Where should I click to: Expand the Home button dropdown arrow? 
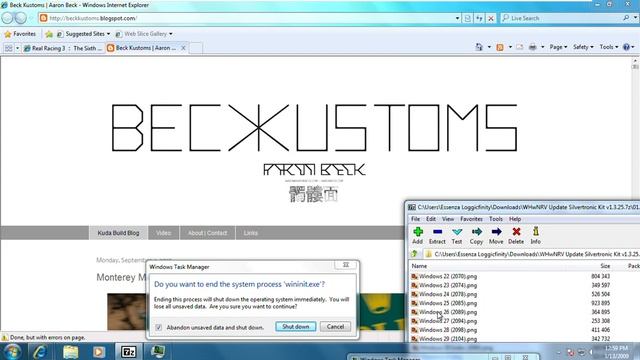[x=489, y=47]
